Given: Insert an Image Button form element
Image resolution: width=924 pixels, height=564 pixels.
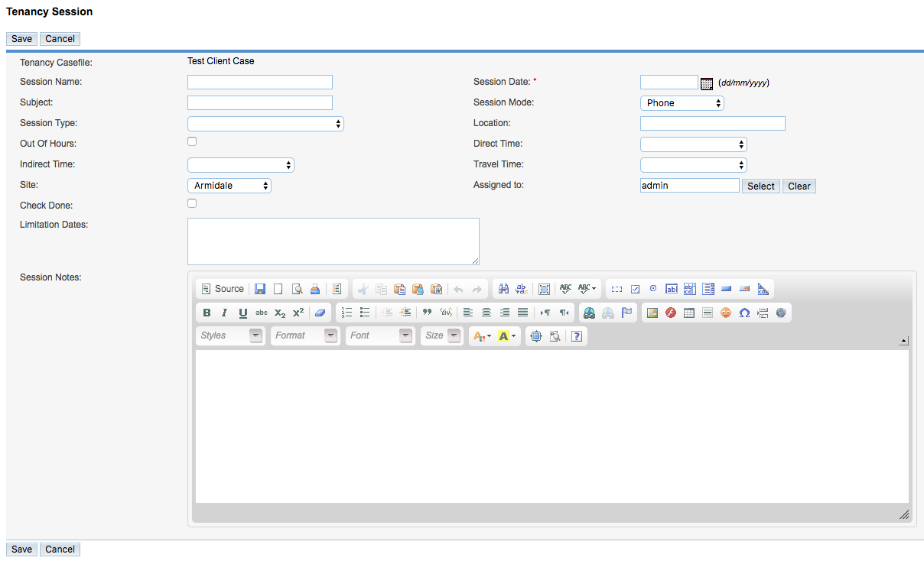Looking at the screenshot, I should pos(745,289).
